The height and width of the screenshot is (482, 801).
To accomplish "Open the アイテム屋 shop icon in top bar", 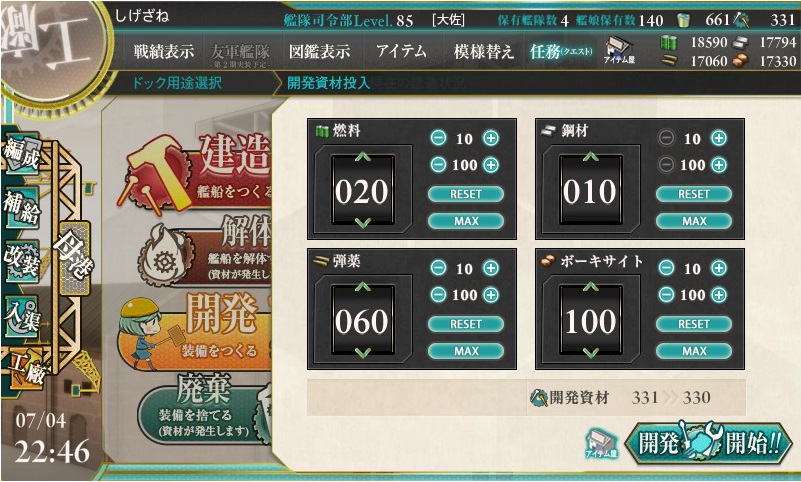I will click(x=620, y=51).
